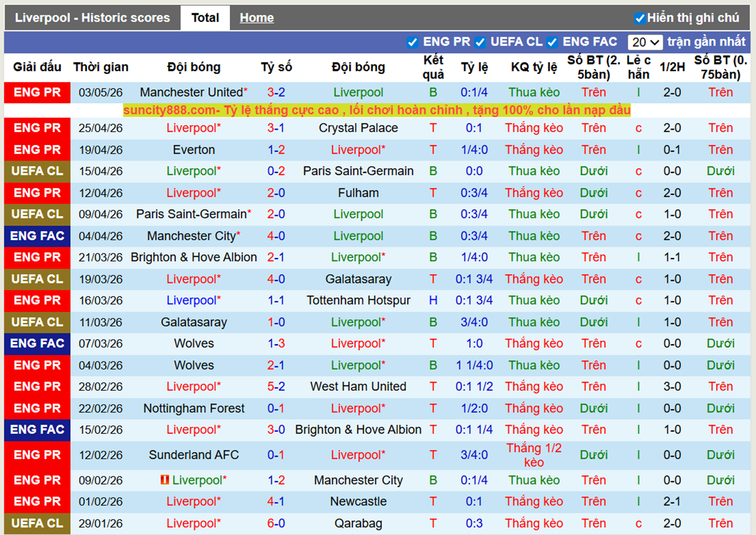
Task: Click date 16/03/26 cell
Action: 101,300
